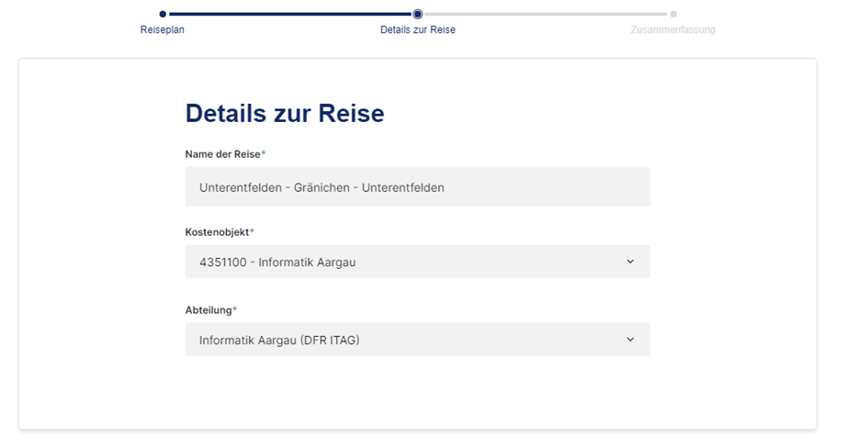Click the Details zur Reise step circle

click(418, 14)
